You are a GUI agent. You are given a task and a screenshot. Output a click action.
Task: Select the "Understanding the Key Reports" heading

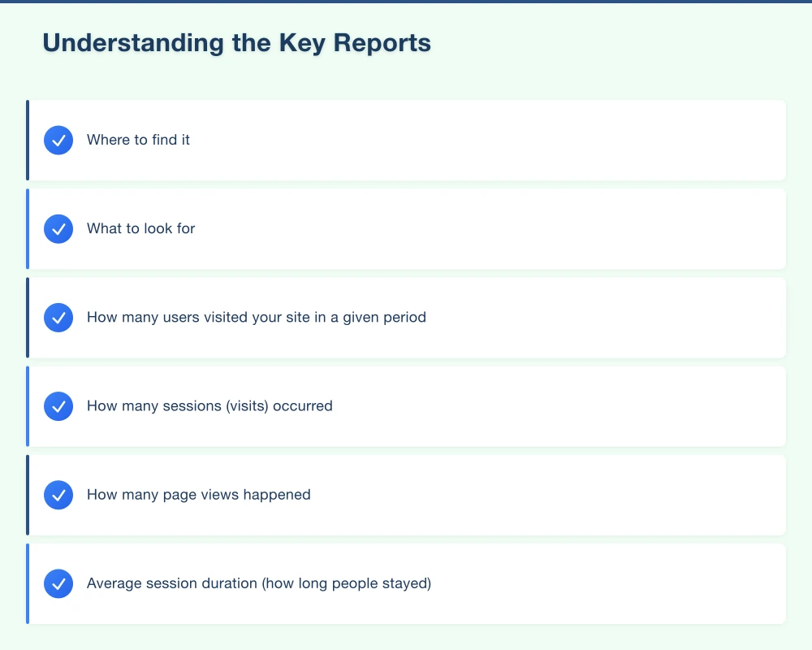coord(237,42)
